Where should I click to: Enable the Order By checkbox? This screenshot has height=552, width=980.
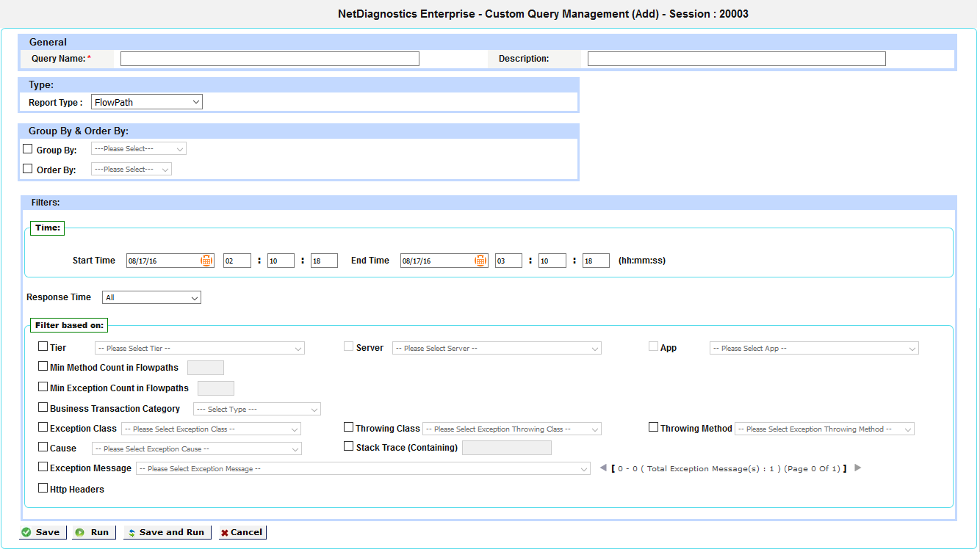[x=28, y=169]
